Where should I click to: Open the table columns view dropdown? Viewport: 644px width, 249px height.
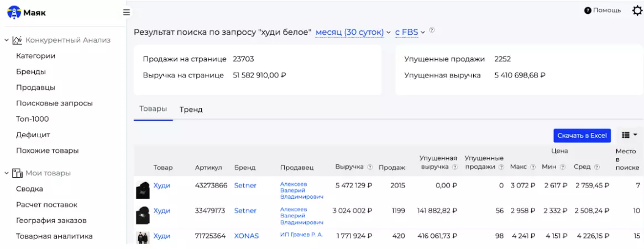coord(629,135)
